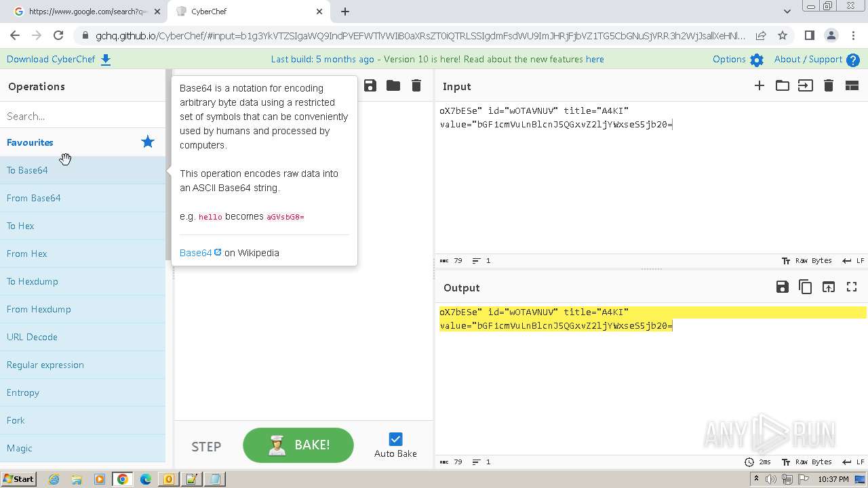Image resolution: width=868 pixels, height=488 pixels.
Task: Open Chrome profile avatar icon
Action: (x=831, y=35)
